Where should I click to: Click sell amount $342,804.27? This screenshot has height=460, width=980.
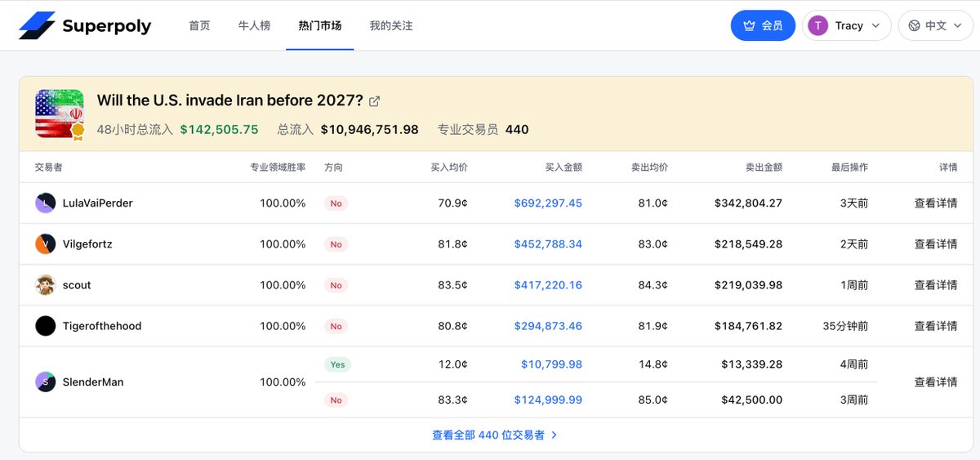point(748,203)
